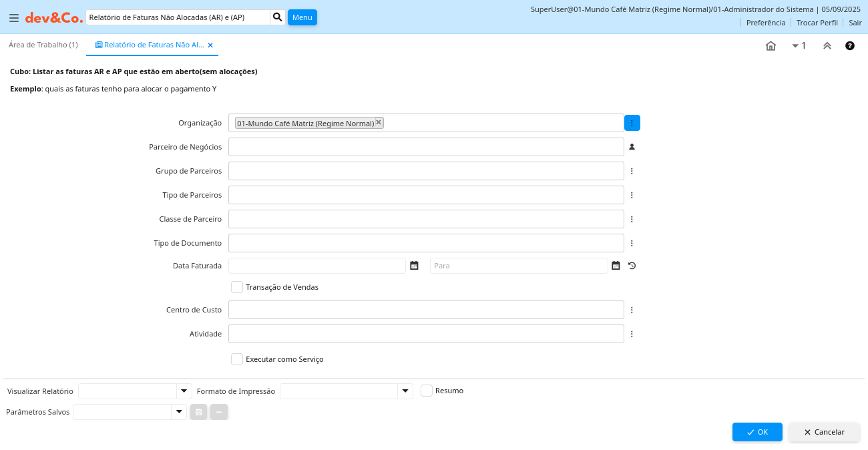Click the blue Menu button
This screenshot has height=450, width=868.
(x=302, y=17)
